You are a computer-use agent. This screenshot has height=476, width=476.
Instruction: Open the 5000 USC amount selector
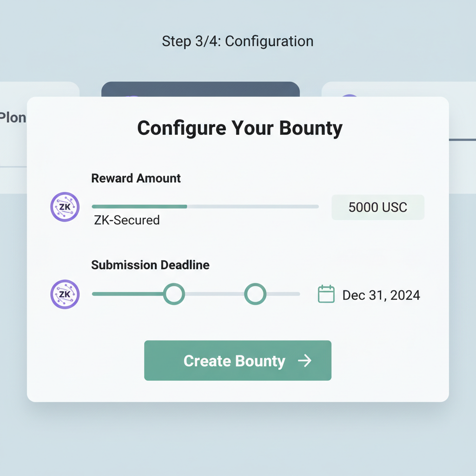tap(377, 207)
